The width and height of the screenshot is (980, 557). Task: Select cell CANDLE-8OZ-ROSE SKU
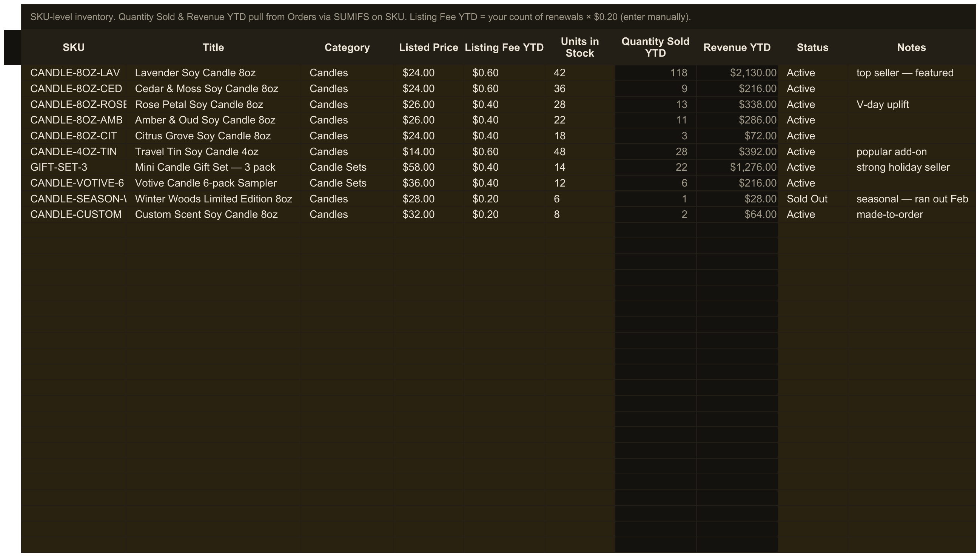pos(73,105)
